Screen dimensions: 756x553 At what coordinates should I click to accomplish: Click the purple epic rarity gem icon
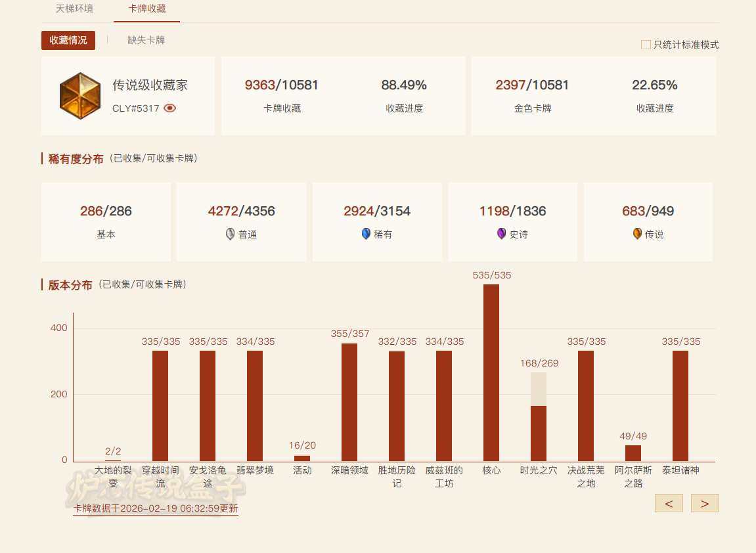(x=502, y=234)
